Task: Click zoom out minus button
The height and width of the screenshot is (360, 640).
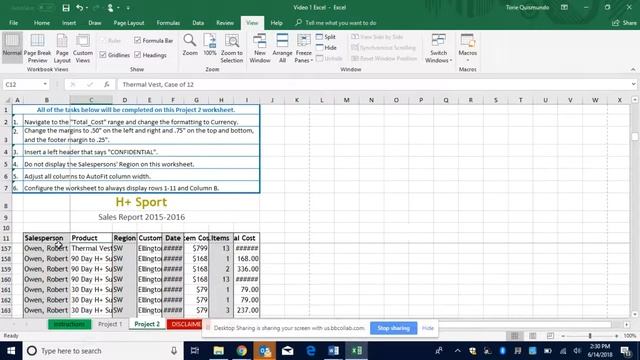Action: click(x=563, y=336)
